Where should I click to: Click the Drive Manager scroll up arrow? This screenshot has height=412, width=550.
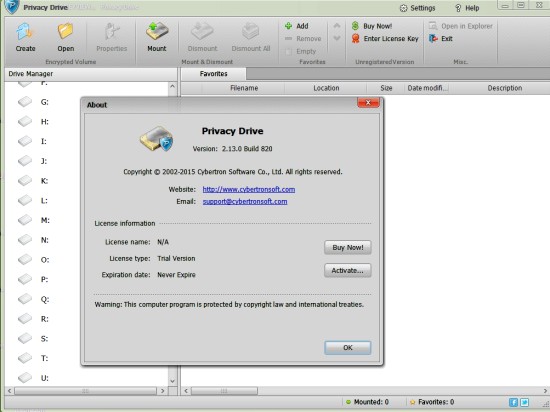coord(172,87)
